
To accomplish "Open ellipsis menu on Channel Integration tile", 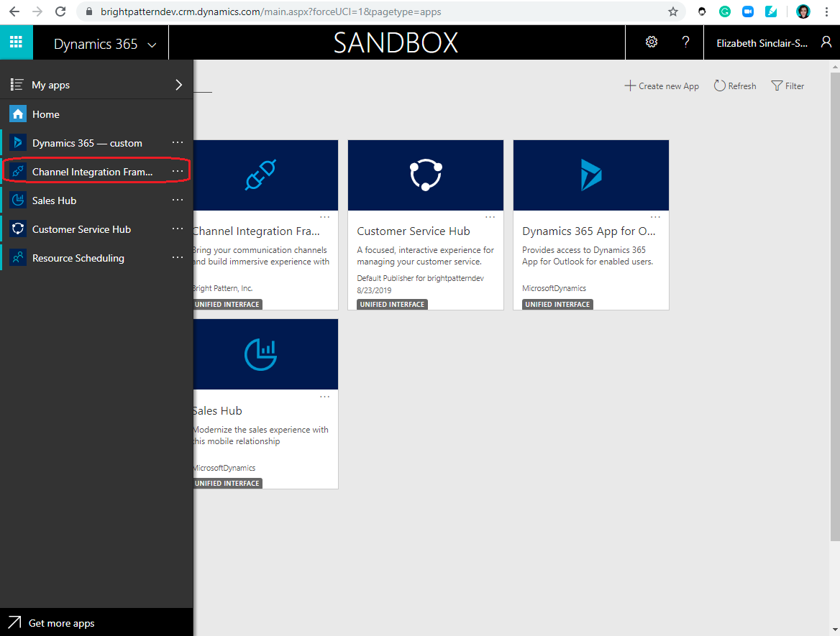I will tap(324, 217).
